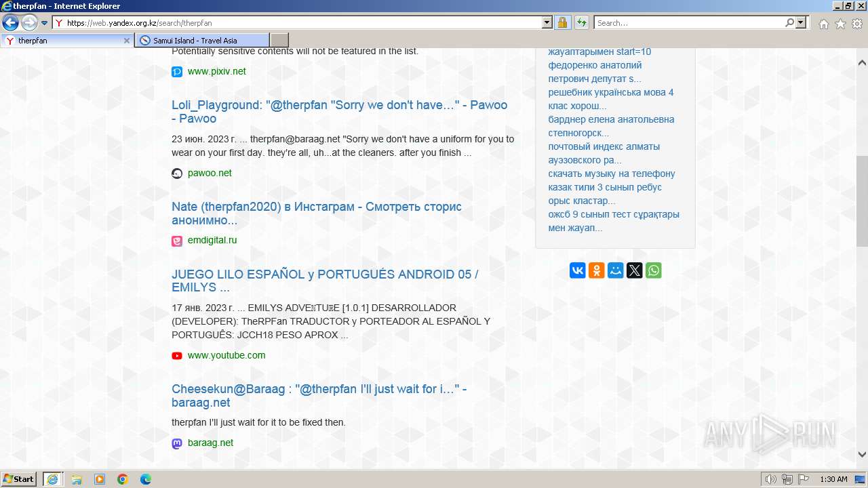The image size is (868, 488).
Task: Switch to the therpfan tab
Action: [x=66, y=41]
